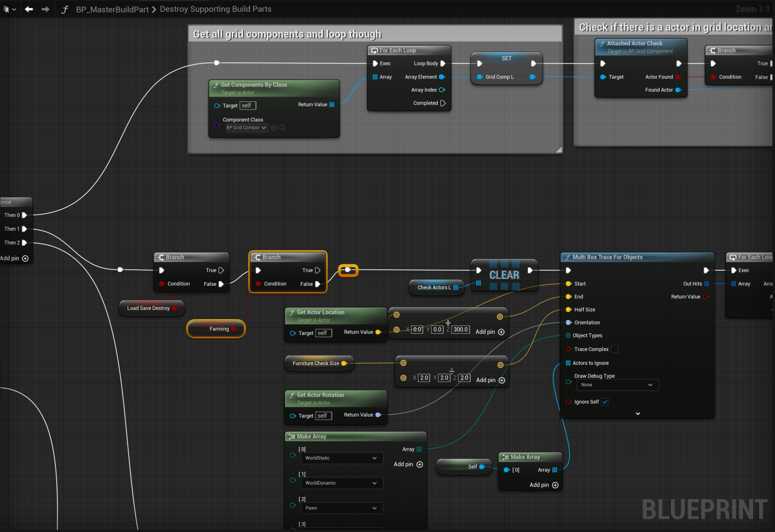Image resolution: width=775 pixels, height=532 pixels.
Task: Click X value field 0.0 on add vector node
Action: (417, 330)
